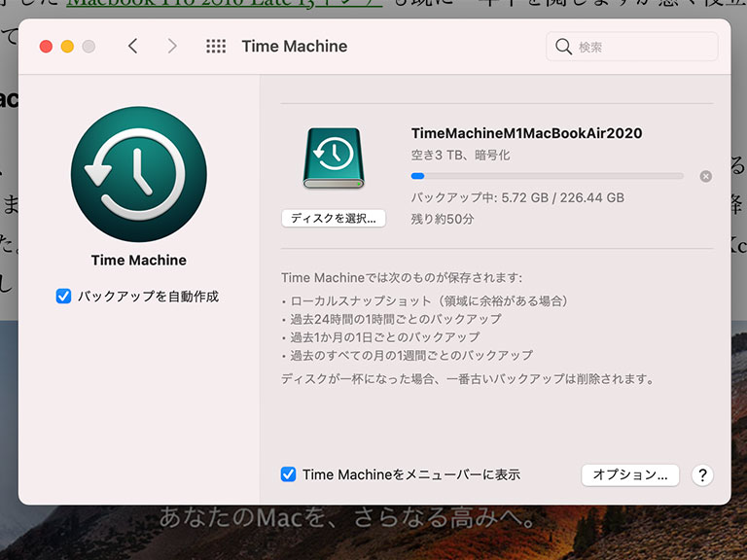The width and height of the screenshot is (747, 560).
Task: Open the オプション... button
Action: pos(630,474)
